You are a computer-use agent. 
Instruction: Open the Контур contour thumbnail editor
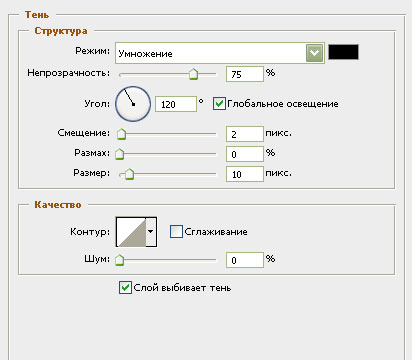coord(131,232)
